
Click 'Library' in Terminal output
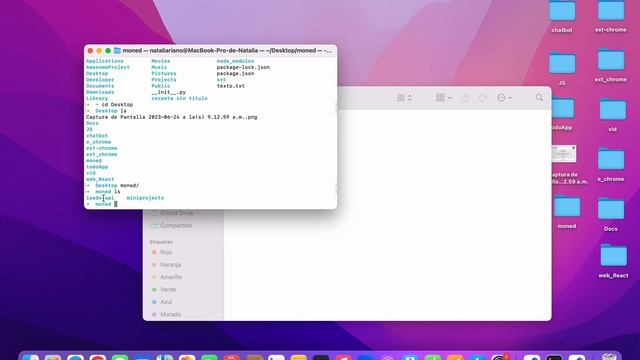coord(97,98)
